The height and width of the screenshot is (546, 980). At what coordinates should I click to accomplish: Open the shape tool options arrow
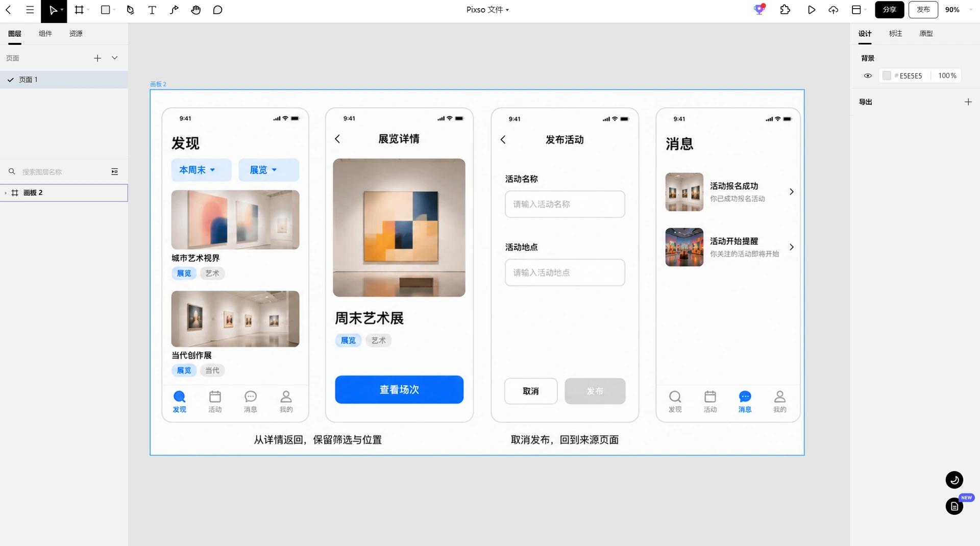pyautogui.click(x=114, y=10)
